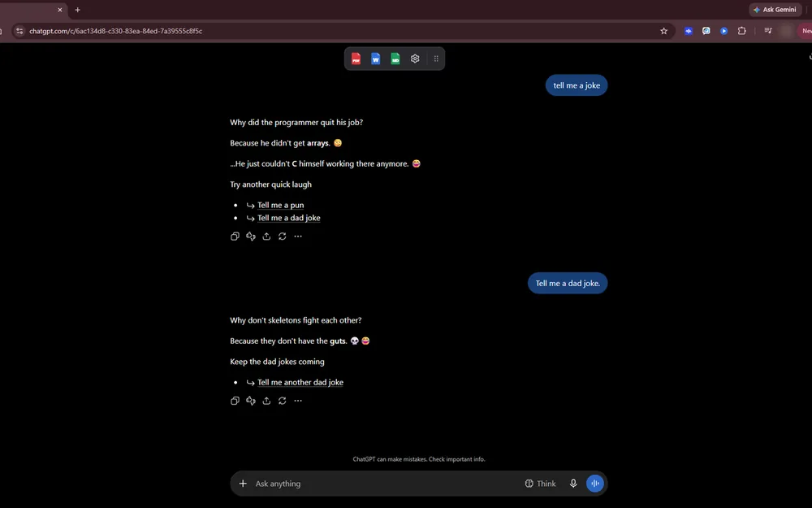812x508 pixels.
Task: Copy the programmer joke response
Action: [x=235, y=237]
